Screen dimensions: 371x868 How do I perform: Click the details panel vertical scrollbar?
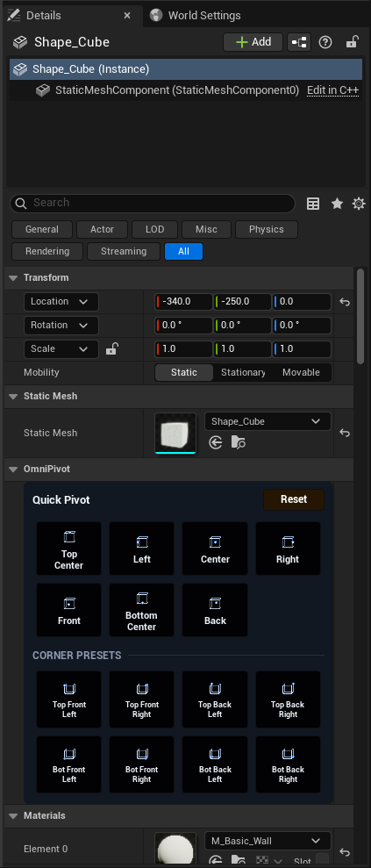361,316
